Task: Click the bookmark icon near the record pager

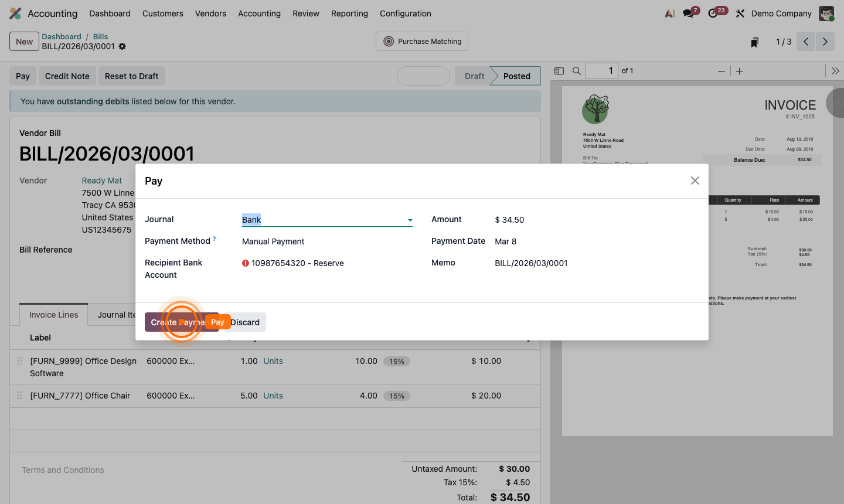Action: (754, 42)
